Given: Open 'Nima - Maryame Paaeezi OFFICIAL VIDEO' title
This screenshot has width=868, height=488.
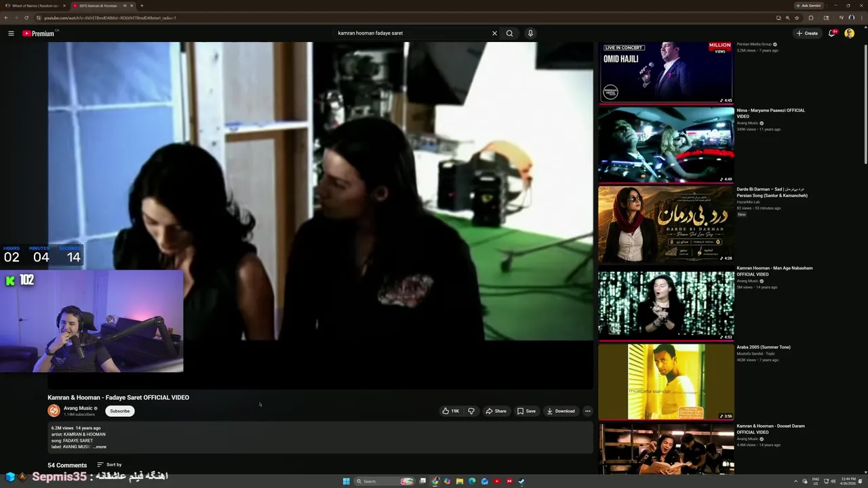Looking at the screenshot, I should 771,113.
